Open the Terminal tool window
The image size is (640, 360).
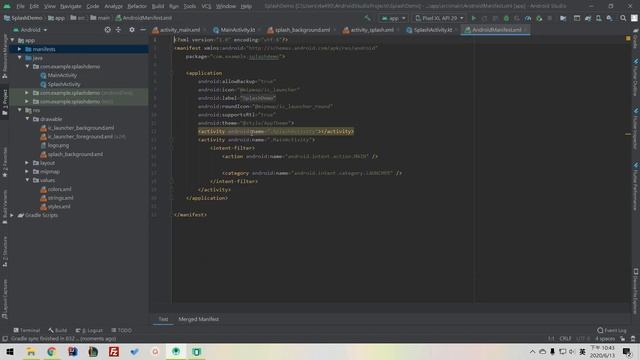(x=27, y=330)
